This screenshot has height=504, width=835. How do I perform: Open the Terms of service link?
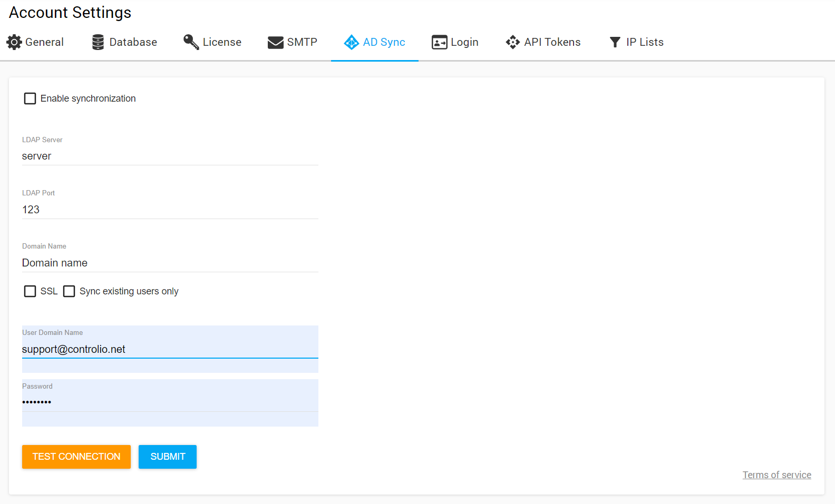(776, 475)
